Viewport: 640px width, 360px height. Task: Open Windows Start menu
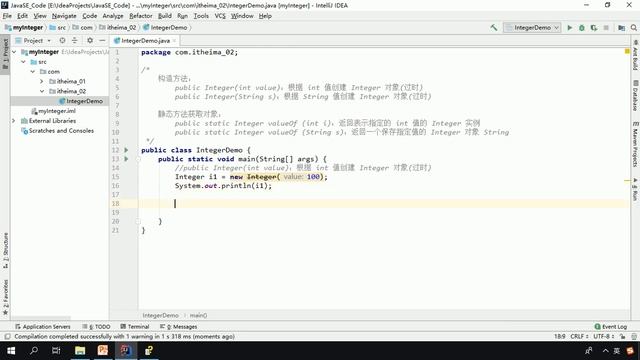[x=11, y=351]
